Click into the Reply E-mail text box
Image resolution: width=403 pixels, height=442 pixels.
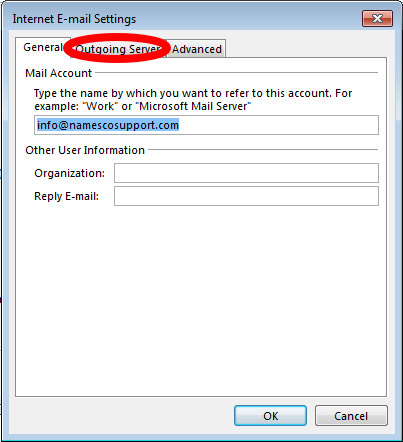[246, 196]
